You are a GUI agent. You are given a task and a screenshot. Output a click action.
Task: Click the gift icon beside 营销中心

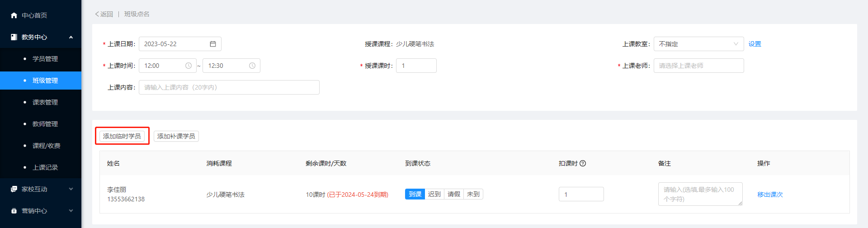pyautogui.click(x=14, y=211)
